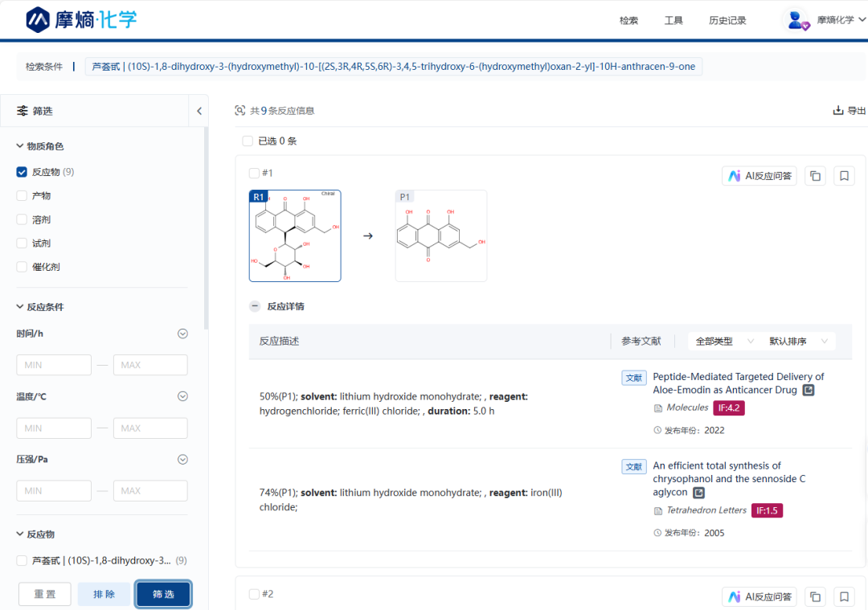Select the P1 product structure thumbnail
The width and height of the screenshot is (868, 610).
pos(440,236)
